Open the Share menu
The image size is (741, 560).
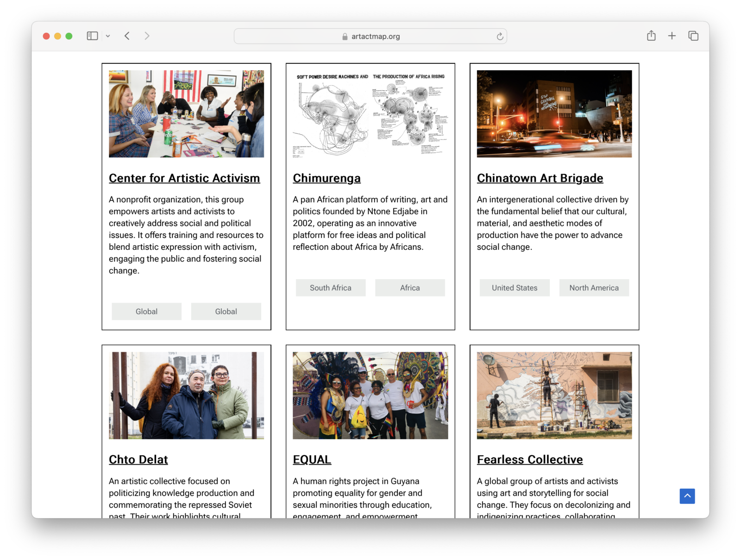651,36
